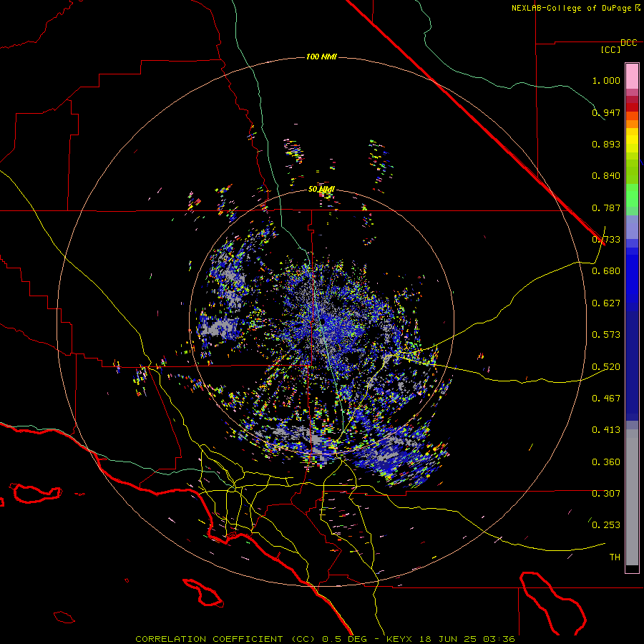644x644 pixels.
Task: Click the TH label at the scale bottom
Action: pyautogui.click(x=615, y=557)
